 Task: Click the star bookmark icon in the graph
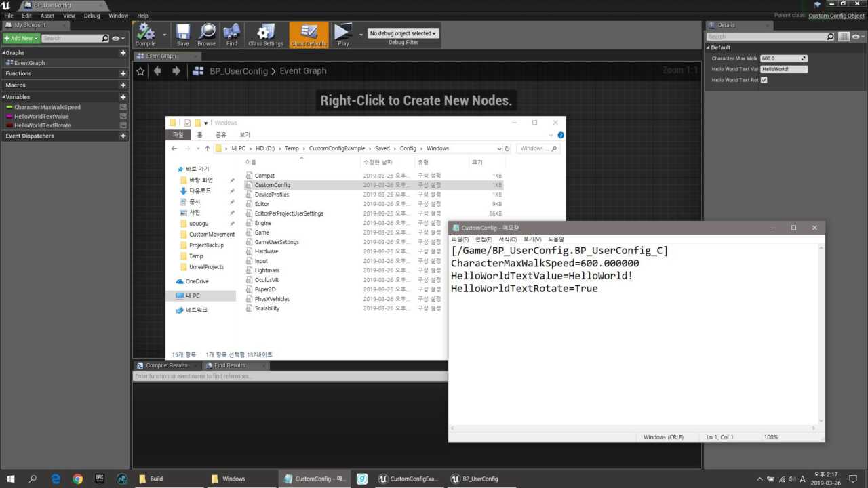pyautogui.click(x=140, y=71)
